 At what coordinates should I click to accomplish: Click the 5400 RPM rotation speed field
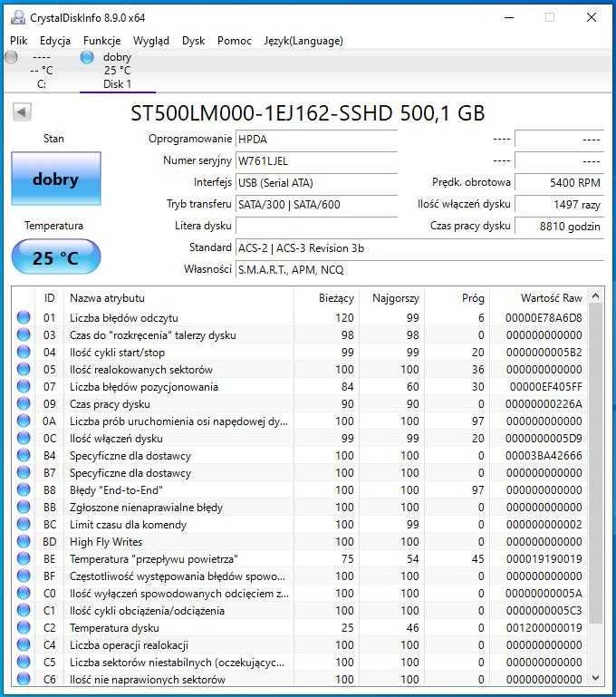coord(559,183)
